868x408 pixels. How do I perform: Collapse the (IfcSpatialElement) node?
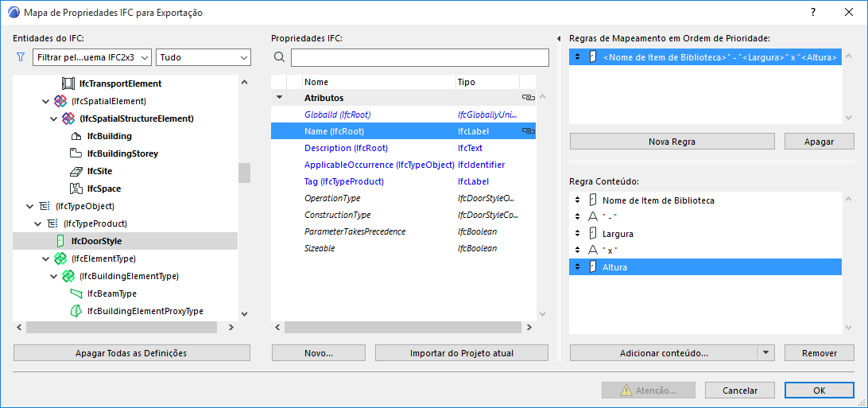45,101
